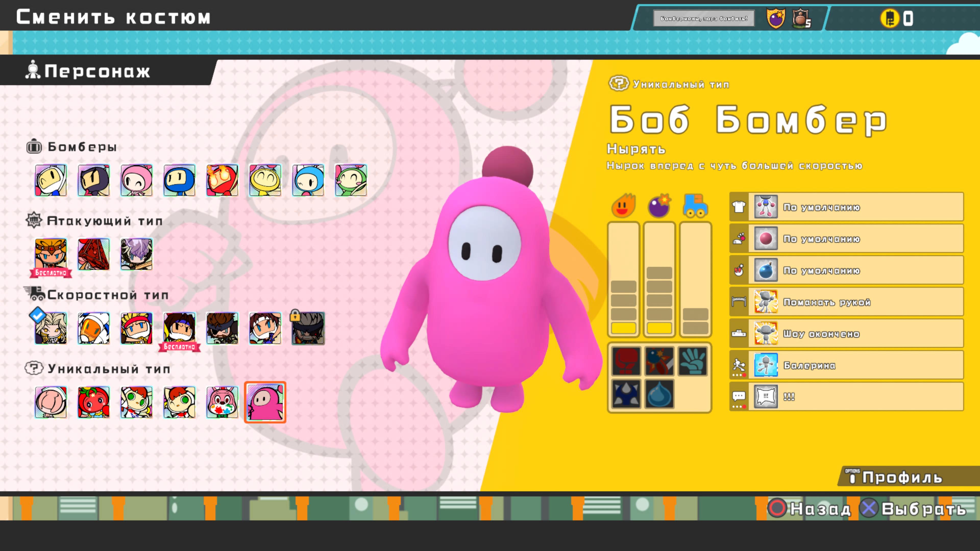Image resolution: width=980 pixels, height=551 pixels.
Task: Click the fire power level bar
Action: (x=623, y=280)
